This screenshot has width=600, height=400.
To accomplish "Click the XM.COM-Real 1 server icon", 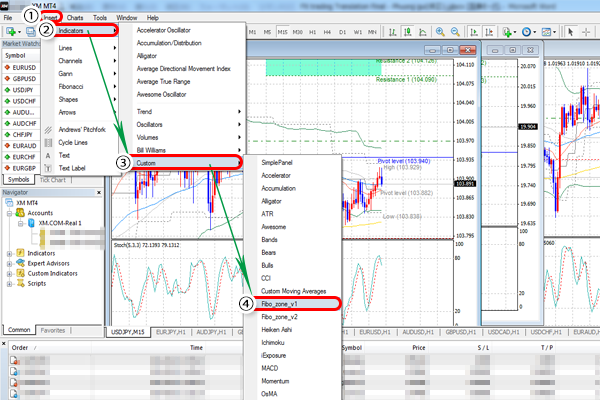I will [32, 223].
